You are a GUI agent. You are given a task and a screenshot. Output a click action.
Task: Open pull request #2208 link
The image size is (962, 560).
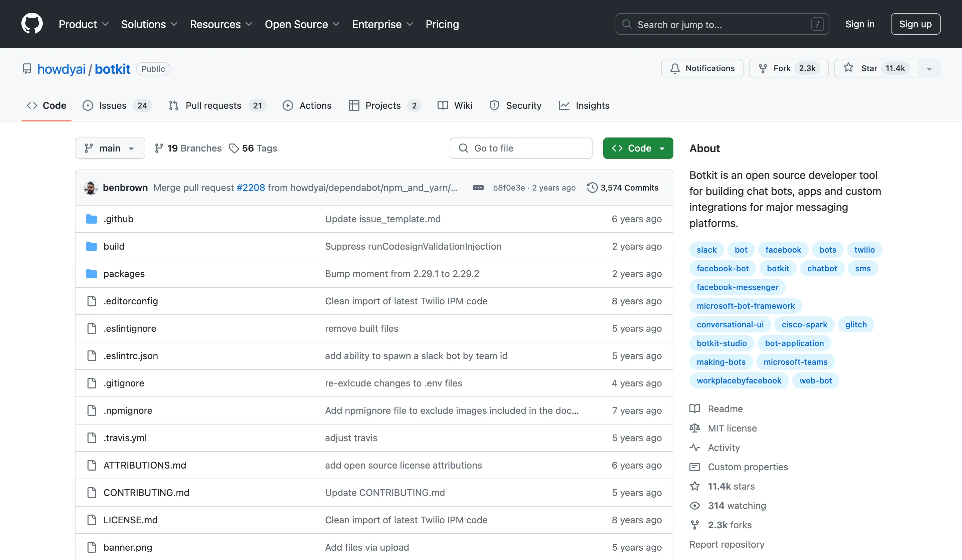[251, 187]
